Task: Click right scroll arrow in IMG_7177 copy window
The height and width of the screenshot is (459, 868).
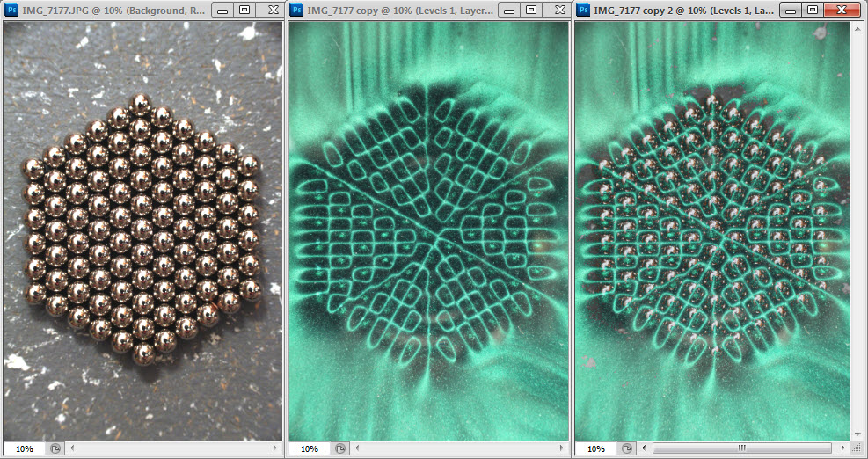Action: click(x=563, y=448)
